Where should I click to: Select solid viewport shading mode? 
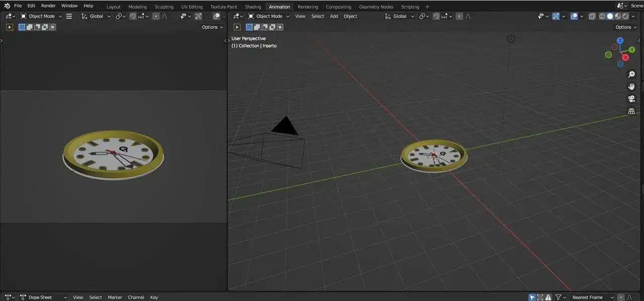610,16
